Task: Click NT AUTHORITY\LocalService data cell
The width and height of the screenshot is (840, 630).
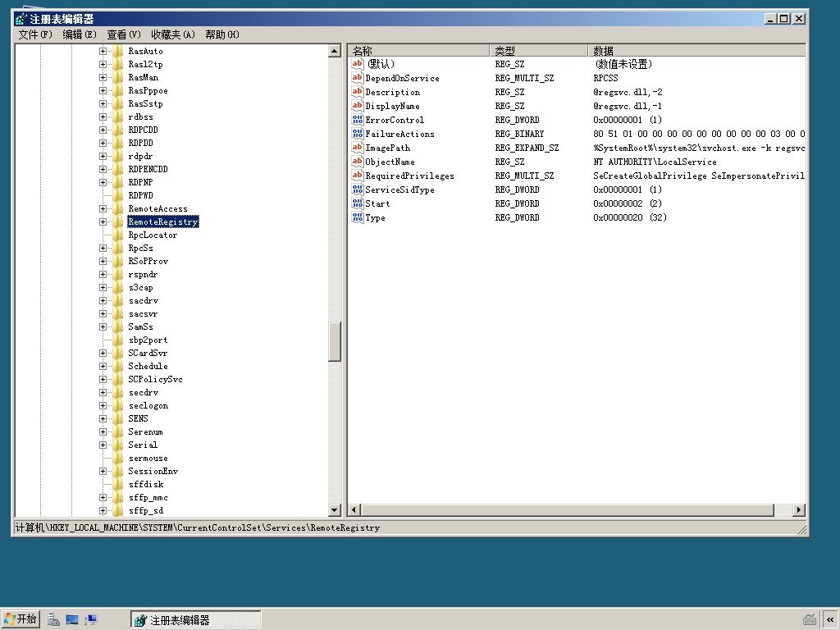Action: (655, 162)
